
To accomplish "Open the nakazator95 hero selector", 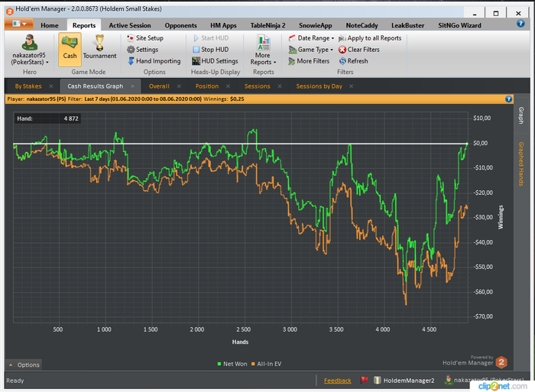I will click(29, 50).
